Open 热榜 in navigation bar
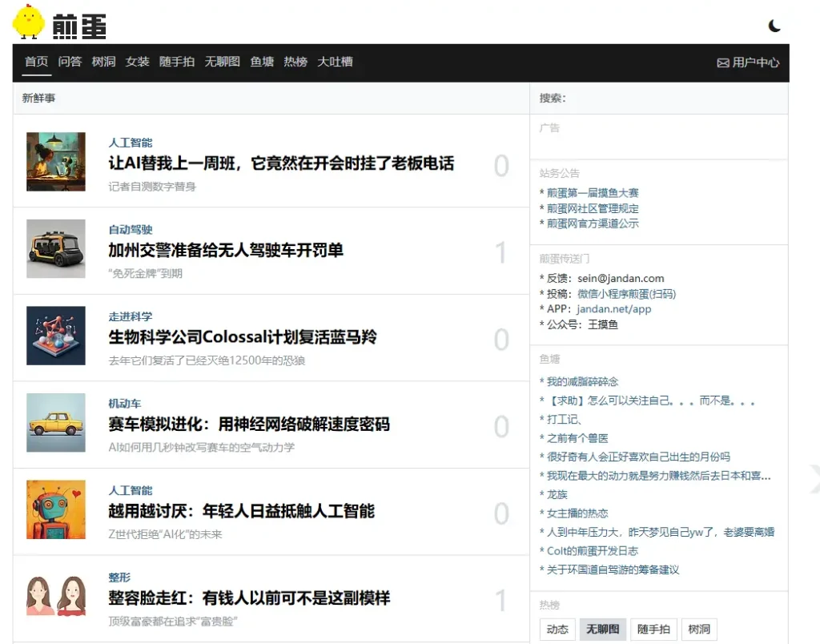The image size is (820, 644). tap(295, 62)
